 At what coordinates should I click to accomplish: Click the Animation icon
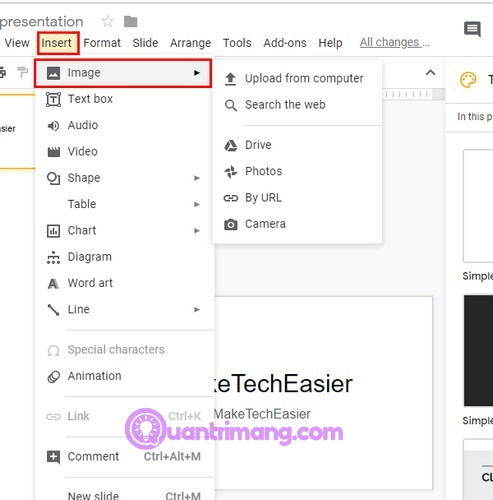(53, 377)
